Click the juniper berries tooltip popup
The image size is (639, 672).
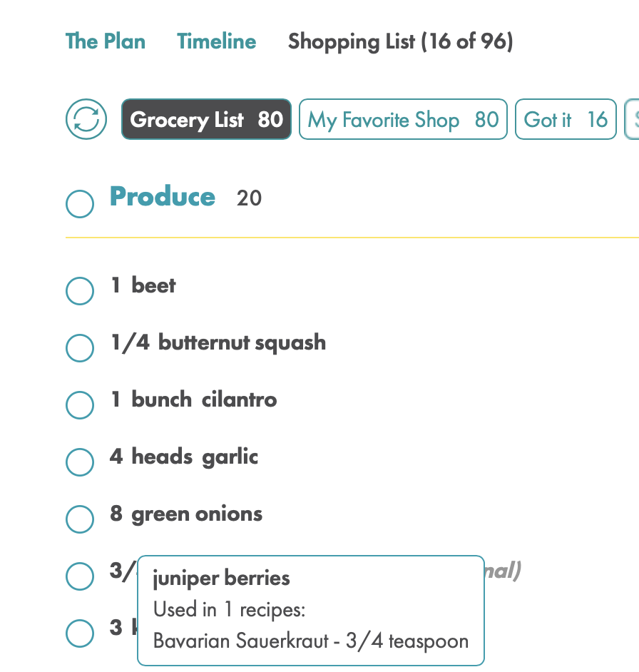pyautogui.click(x=311, y=610)
